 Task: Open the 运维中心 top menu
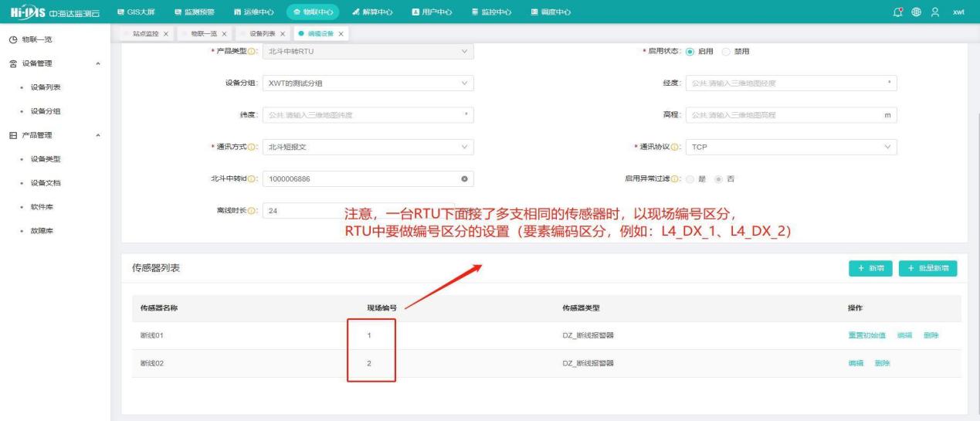253,12
